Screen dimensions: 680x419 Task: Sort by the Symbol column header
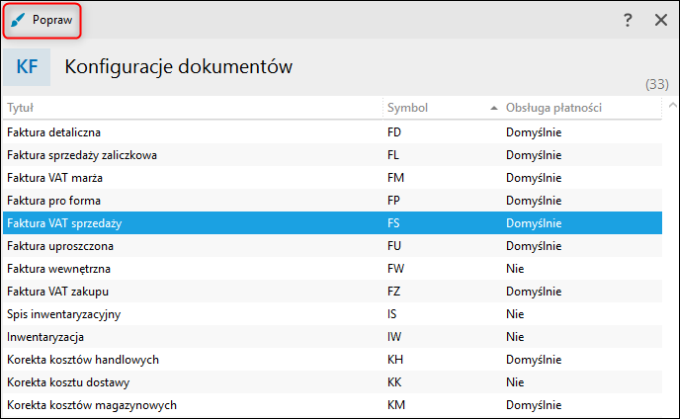[x=406, y=107]
